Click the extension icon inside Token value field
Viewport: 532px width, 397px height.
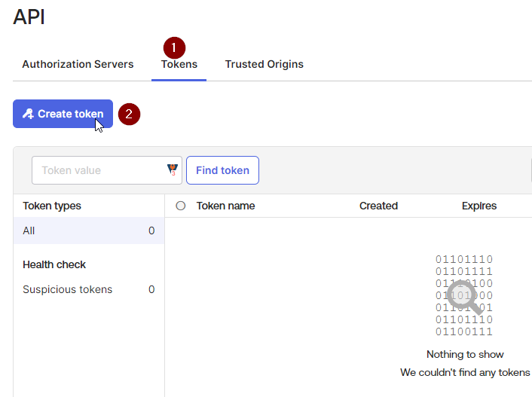173,169
